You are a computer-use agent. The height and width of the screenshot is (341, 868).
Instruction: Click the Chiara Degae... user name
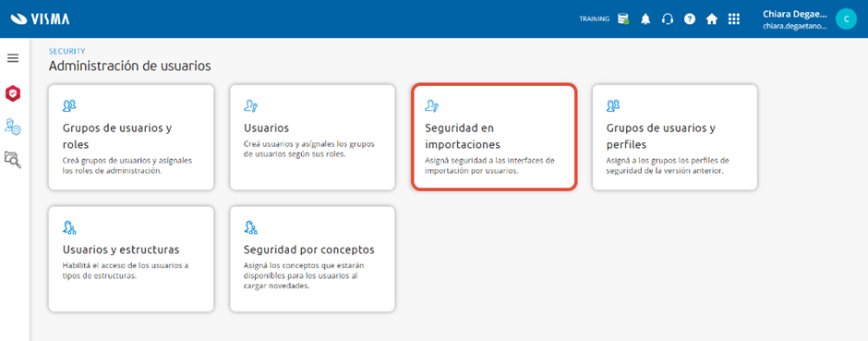point(795,14)
